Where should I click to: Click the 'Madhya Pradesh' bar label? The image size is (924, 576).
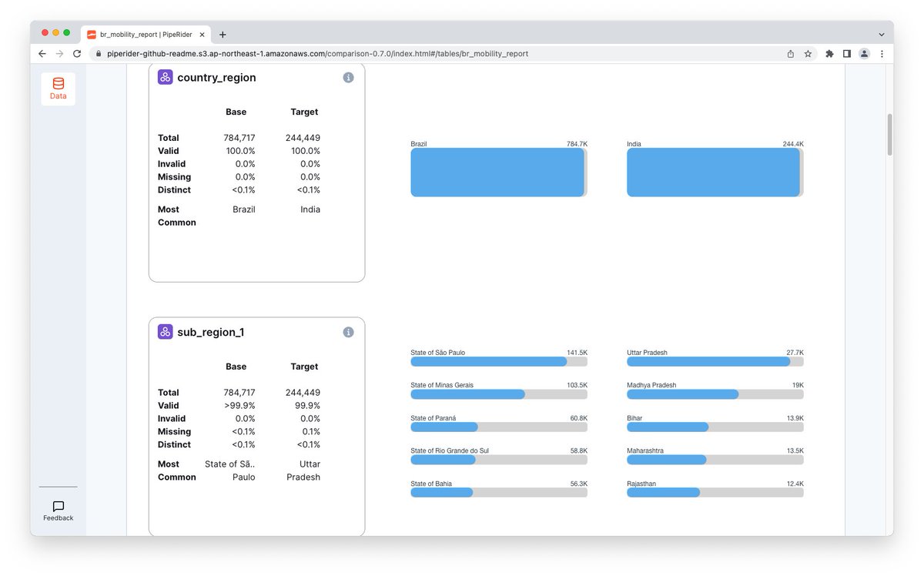[x=651, y=385]
